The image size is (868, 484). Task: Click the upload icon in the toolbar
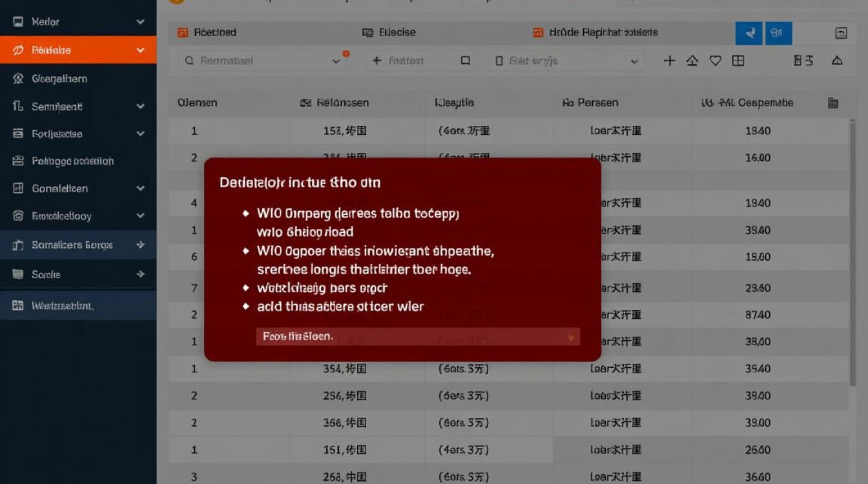(x=692, y=60)
